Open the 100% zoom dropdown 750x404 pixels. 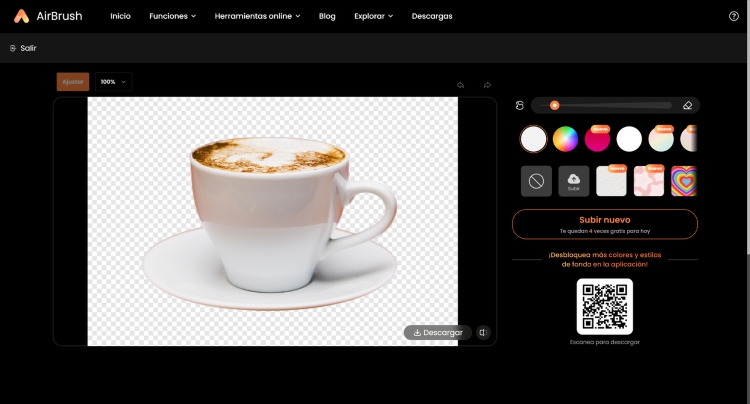(x=113, y=82)
